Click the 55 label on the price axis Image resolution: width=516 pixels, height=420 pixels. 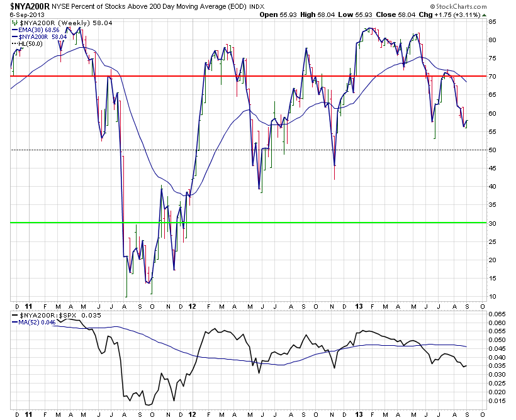[492, 131]
